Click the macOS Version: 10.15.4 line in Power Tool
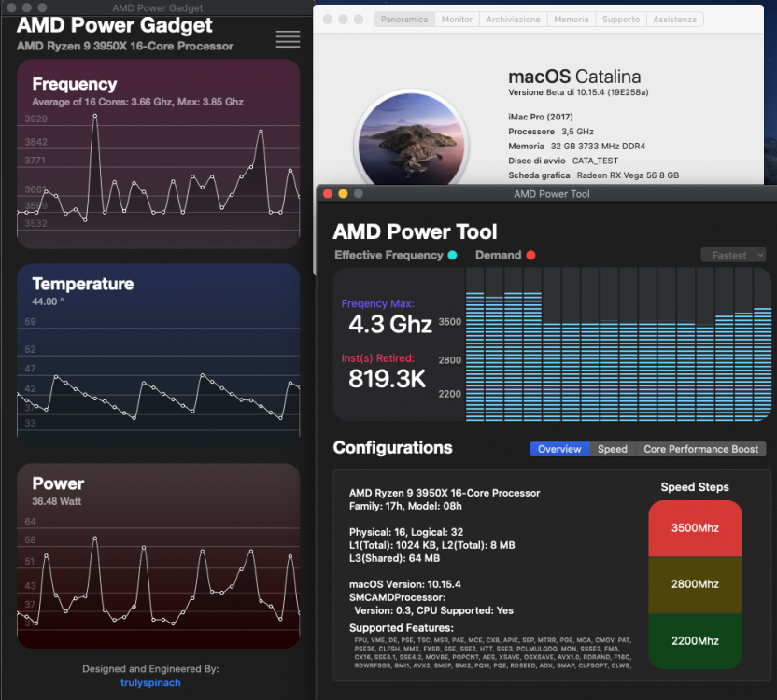This screenshot has height=700, width=777. click(x=405, y=584)
